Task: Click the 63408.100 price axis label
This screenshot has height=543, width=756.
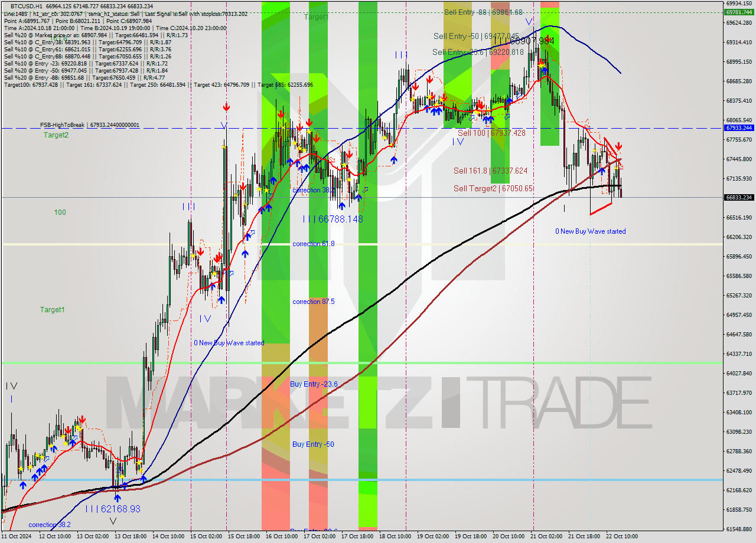Action: (x=739, y=412)
